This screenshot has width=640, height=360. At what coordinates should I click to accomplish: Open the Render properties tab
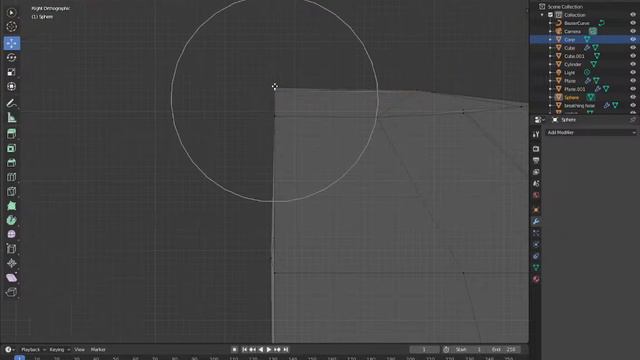point(536,149)
